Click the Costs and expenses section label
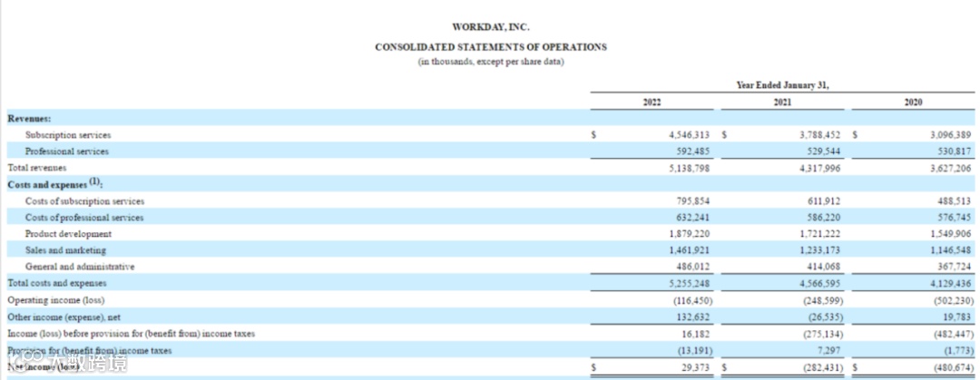 (55, 184)
